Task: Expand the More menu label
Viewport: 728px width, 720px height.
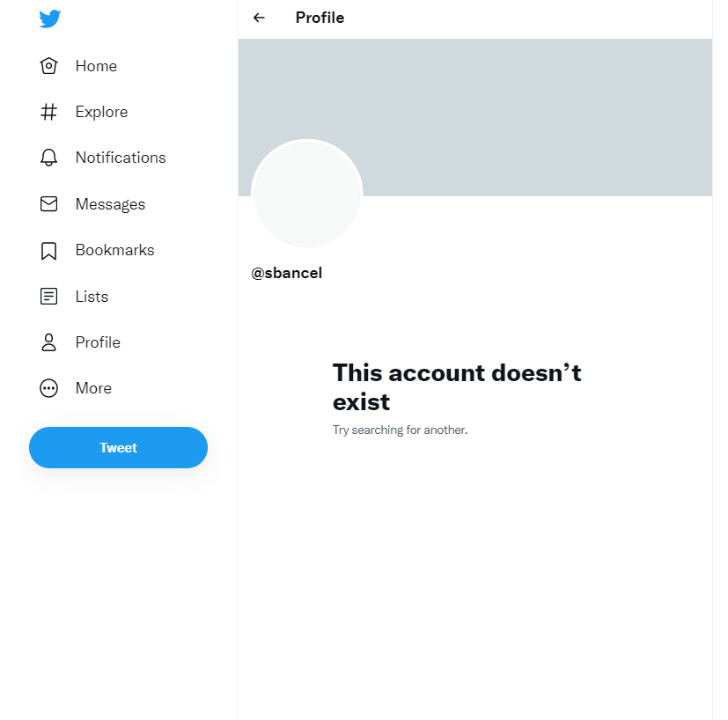Action: coord(93,388)
